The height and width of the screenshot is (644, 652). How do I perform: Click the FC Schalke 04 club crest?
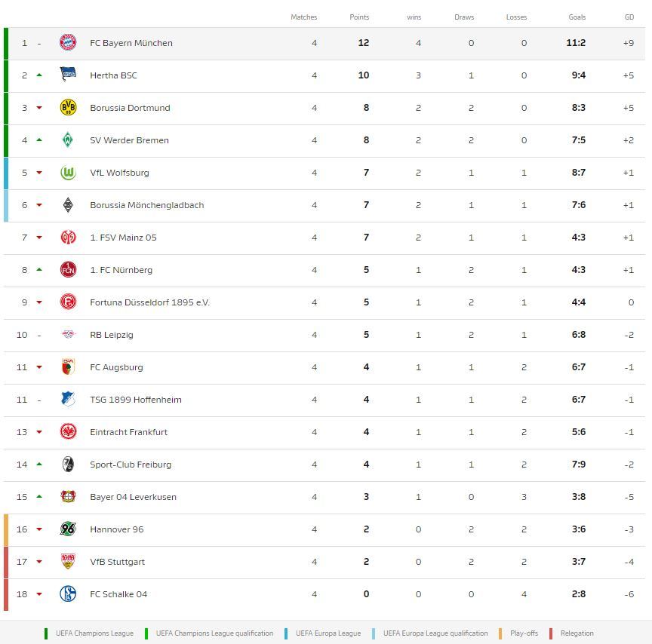(68, 594)
